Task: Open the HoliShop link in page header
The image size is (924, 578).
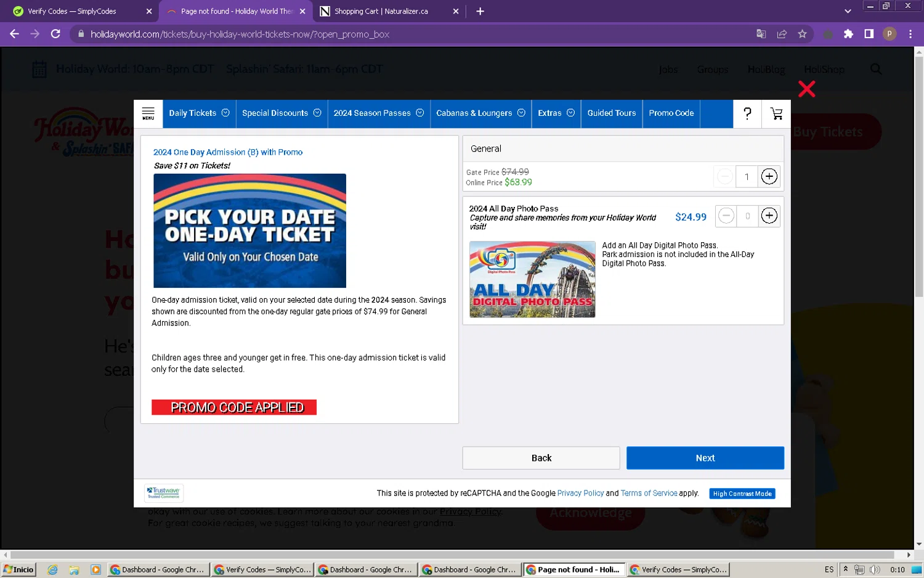Action: [x=824, y=70]
